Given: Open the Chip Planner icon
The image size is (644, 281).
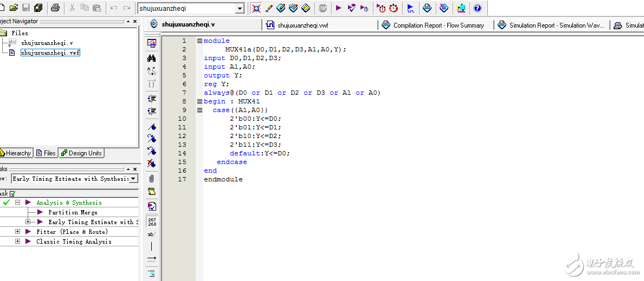Looking at the screenshot, I should [306, 8].
